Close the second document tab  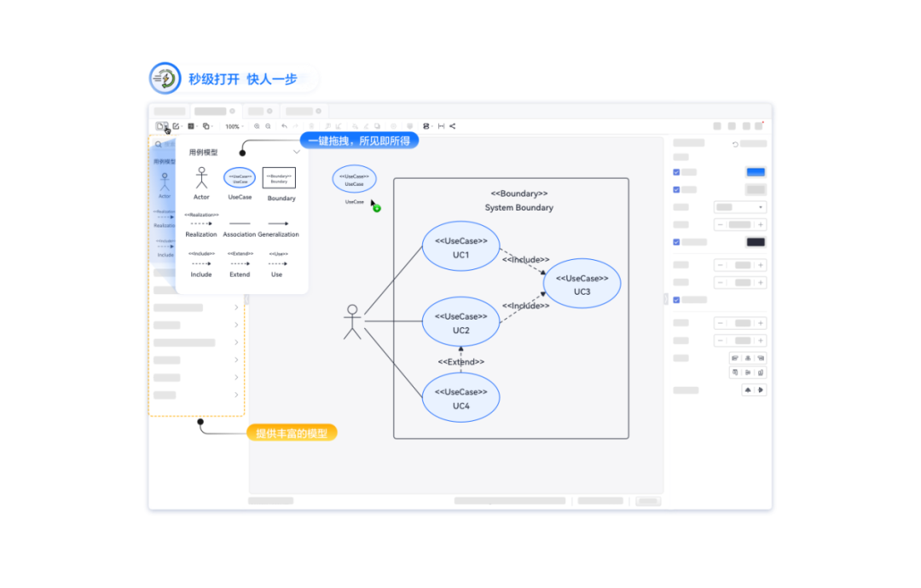click(233, 111)
